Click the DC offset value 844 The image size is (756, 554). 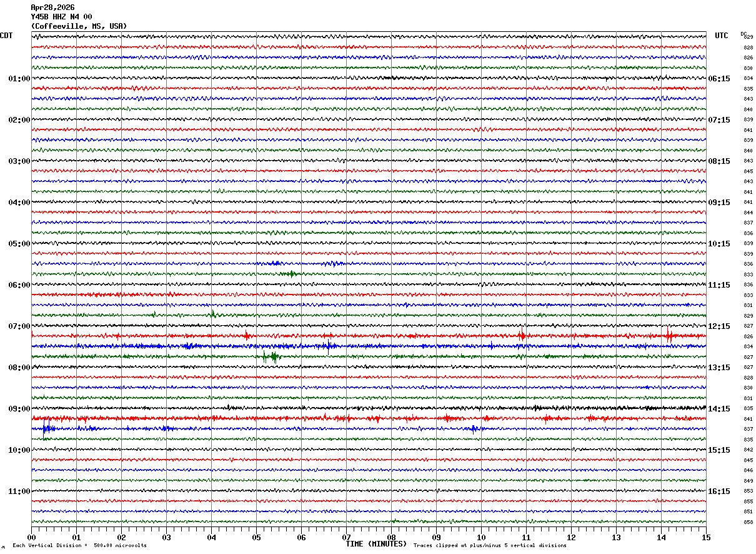[x=748, y=213]
